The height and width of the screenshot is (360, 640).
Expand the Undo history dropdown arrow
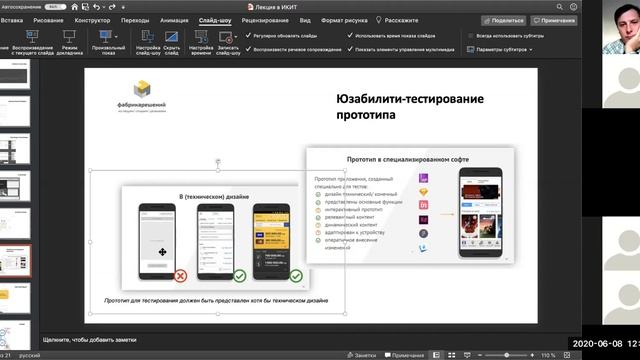tap(104, 7)
